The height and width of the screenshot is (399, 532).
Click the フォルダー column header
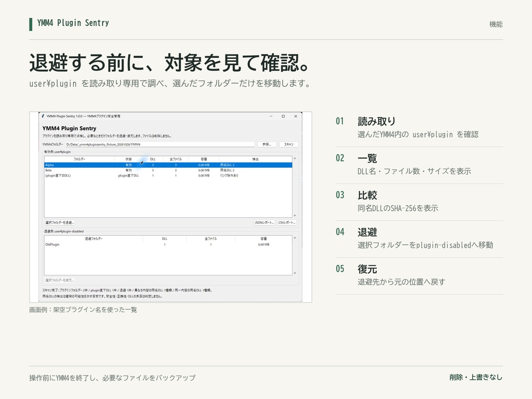coord(79,159)
